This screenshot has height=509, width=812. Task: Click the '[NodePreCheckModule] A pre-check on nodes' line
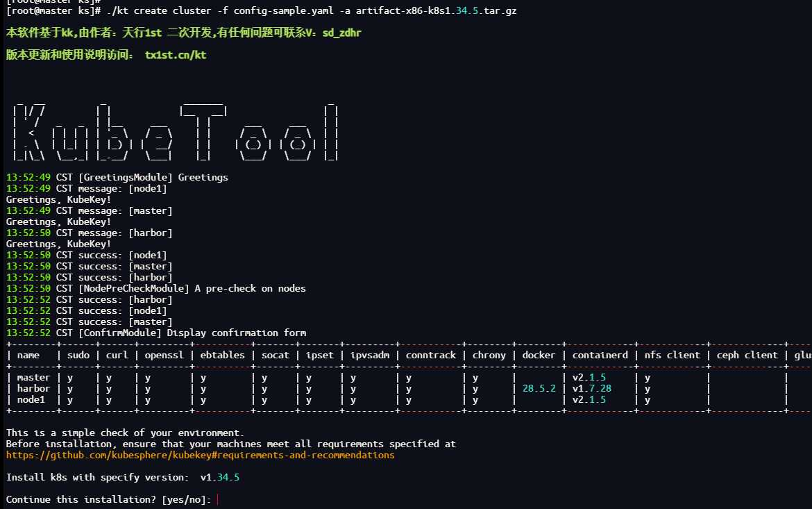(x=156, y=288)
